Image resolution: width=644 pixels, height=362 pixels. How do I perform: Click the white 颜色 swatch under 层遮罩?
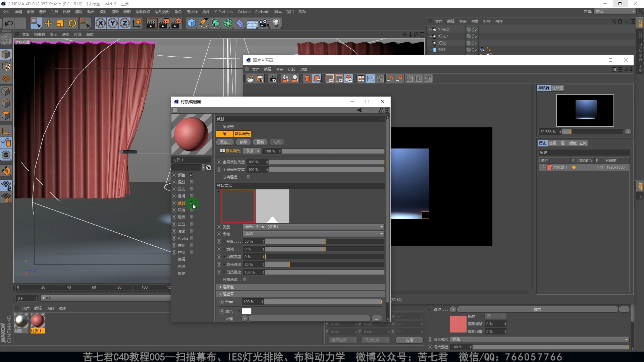(x=247, y=311)
